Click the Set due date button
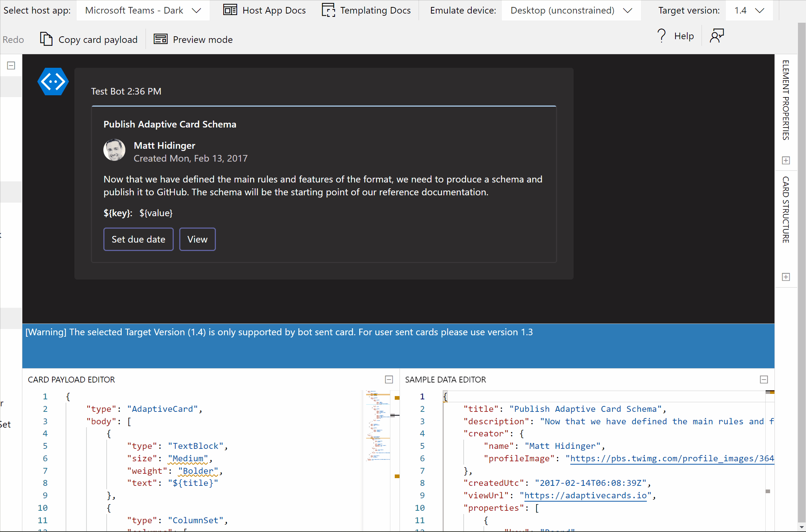This screenshot has height=532, width=806. [x=138, y=239]
